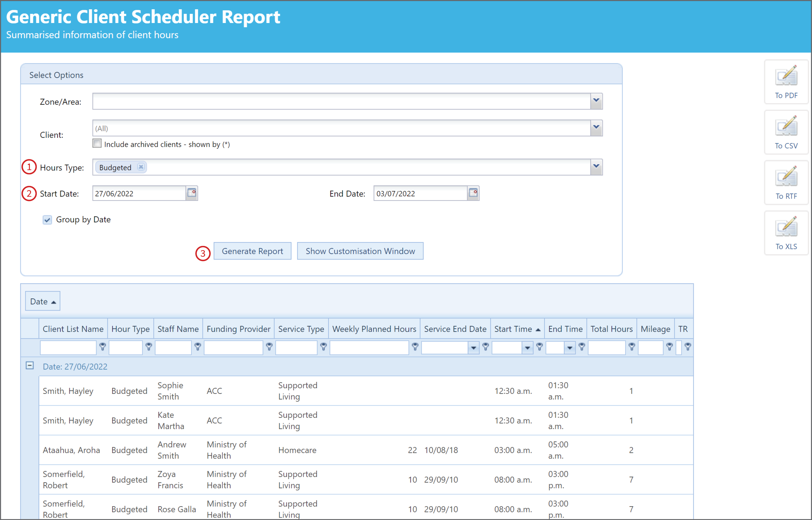Viewport: 812px width, 520px height.
Task: Click Show Customisation Window button
Action: pyautogui.click(x=360, y=251)
